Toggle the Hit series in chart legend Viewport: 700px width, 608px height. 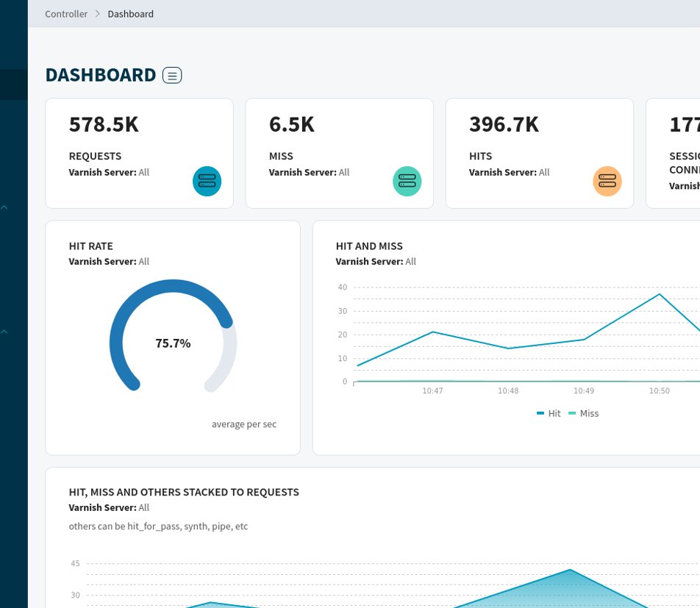pyautogui.click(x=549, y=413)
